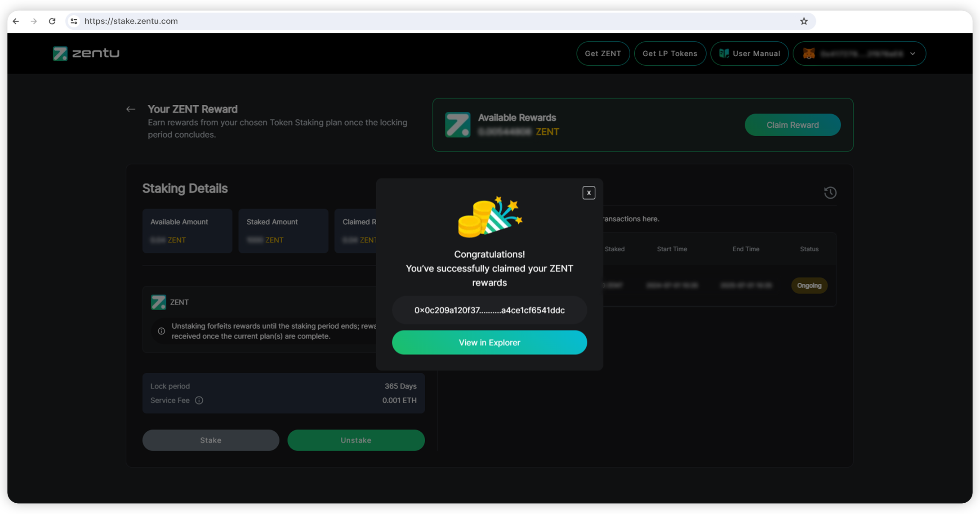Select the Stake option
The image size is (980, 514).
click(210, 440)
